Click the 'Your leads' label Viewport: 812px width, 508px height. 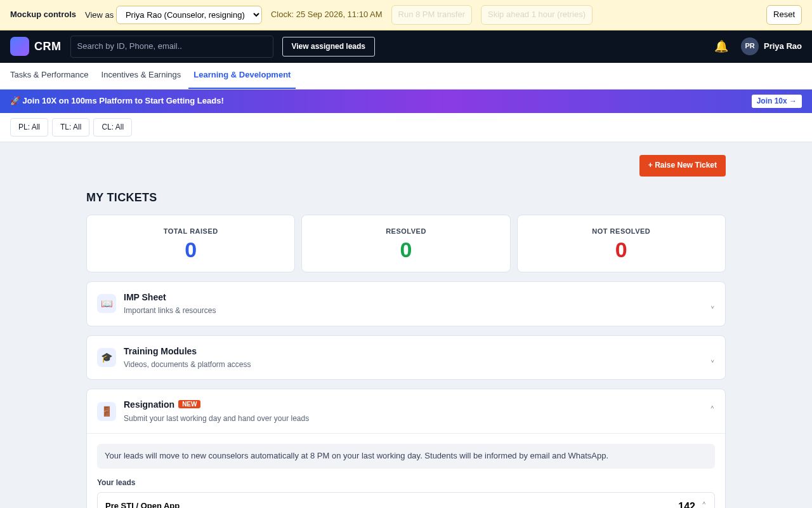[116, 483]
